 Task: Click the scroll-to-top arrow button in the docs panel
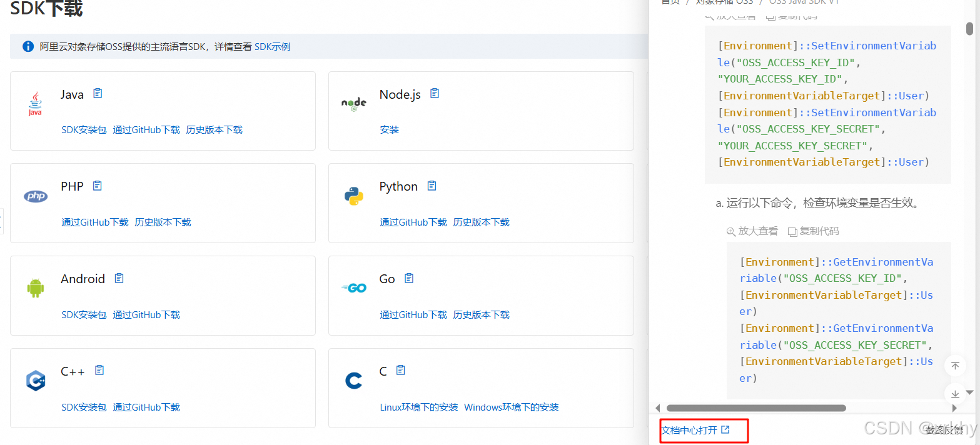[955, 366]
